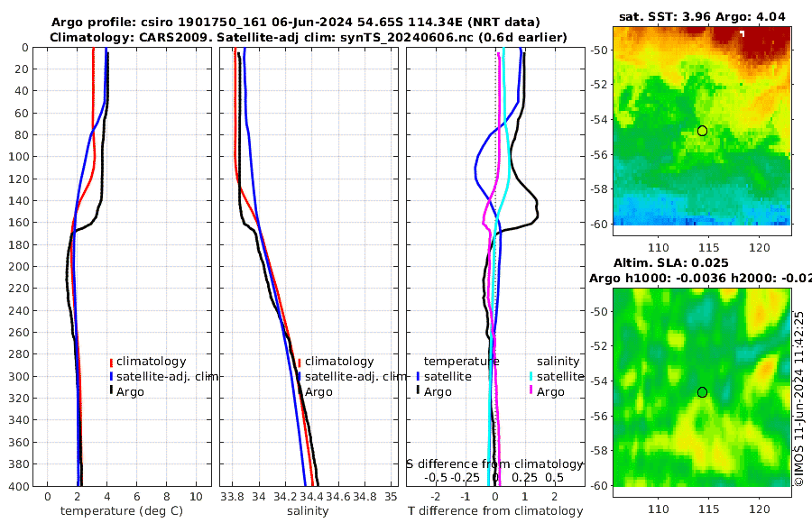Click the Argo profile title text
Viewport: 812px width, 523px height.
coord(296,23)
